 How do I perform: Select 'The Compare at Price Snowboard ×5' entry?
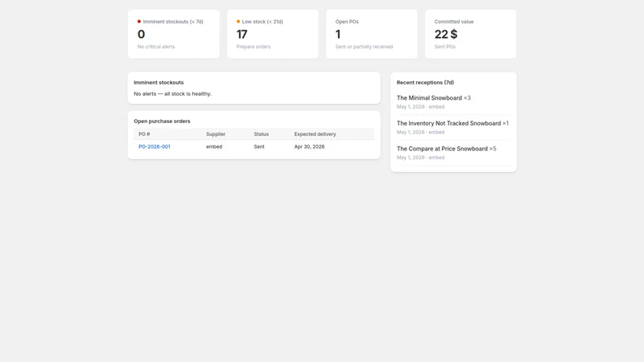click(x=447, y=149)
